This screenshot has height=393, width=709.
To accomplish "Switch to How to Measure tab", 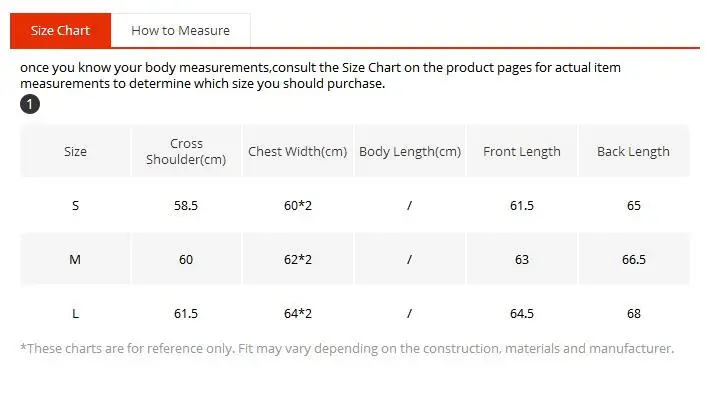I will point(180,30).
